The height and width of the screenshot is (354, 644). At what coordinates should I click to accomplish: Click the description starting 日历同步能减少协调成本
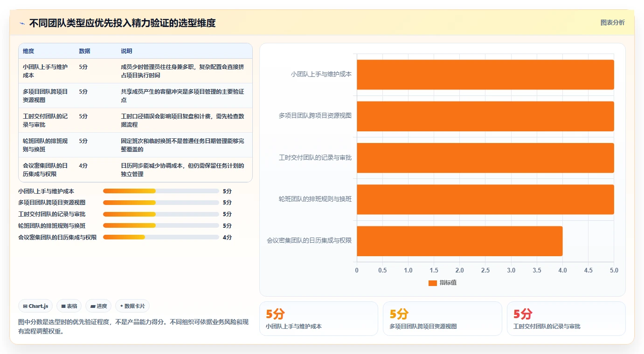(182, 170)
